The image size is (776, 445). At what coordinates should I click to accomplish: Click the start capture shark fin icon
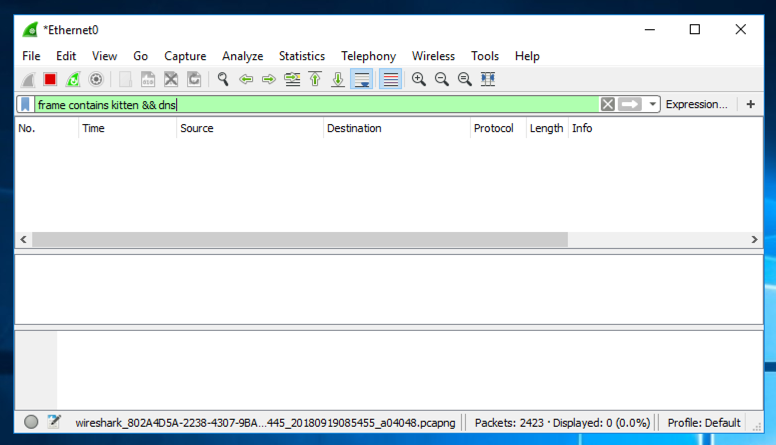coord(28,79)
